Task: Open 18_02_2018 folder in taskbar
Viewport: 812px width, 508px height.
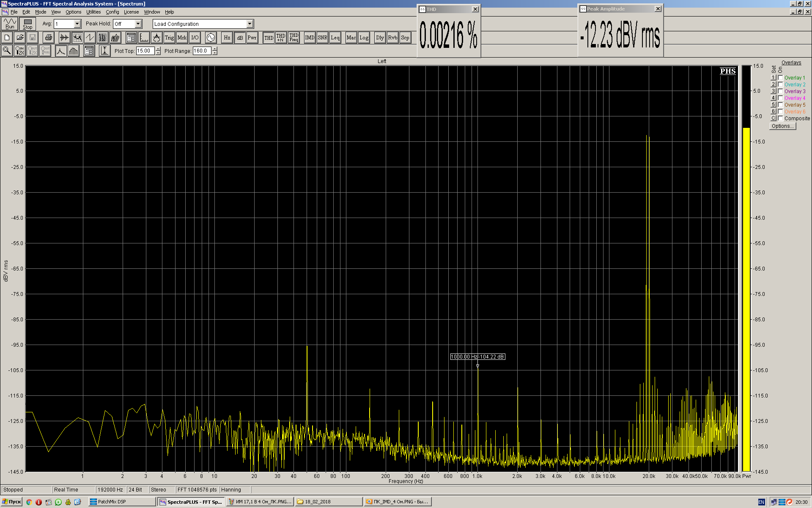Action: pyautogui.click(x=329, y=502)
